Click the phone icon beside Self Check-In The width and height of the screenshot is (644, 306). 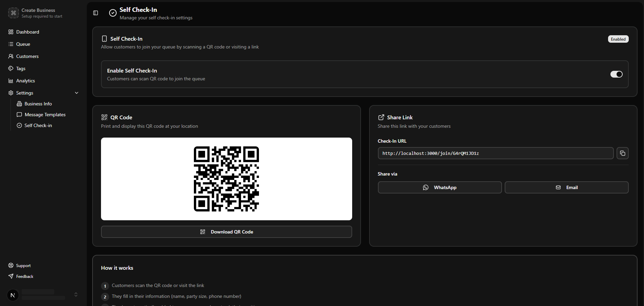point(104,39)
